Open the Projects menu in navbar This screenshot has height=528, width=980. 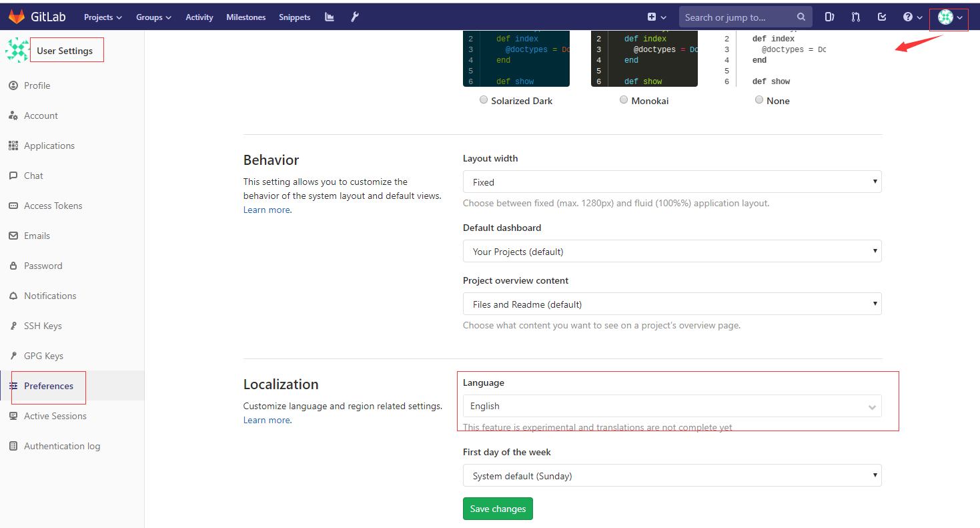pyautogui.click(x=103, y=17)
